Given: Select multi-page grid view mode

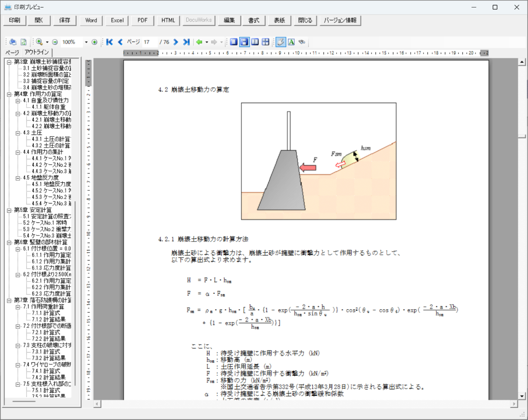Looking at the screenshot, I should (265, 42).
